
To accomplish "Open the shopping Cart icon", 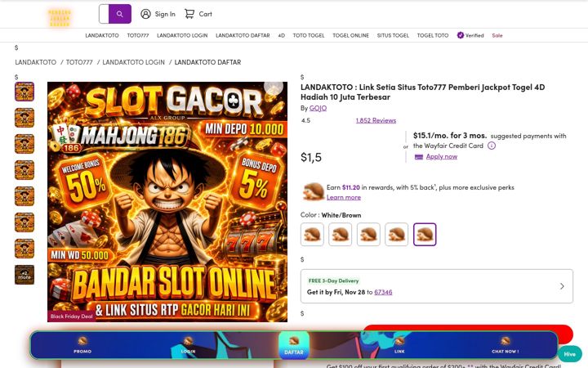I will point(189,14).
